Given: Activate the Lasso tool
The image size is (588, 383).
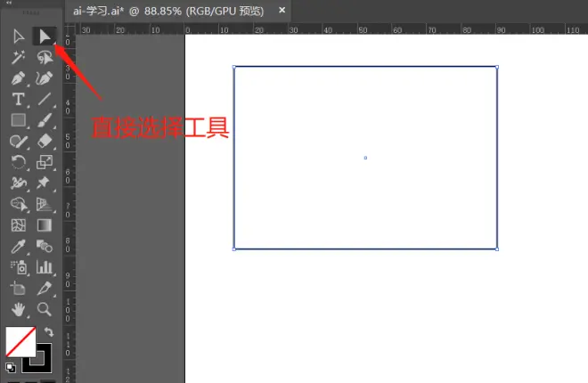Looking at the screenshot, I should pos(45,57).
